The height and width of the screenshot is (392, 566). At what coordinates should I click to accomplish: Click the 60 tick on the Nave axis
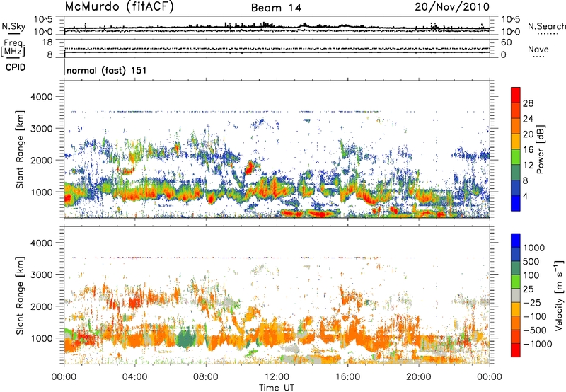pyautogui.click(x=506, y=42)
